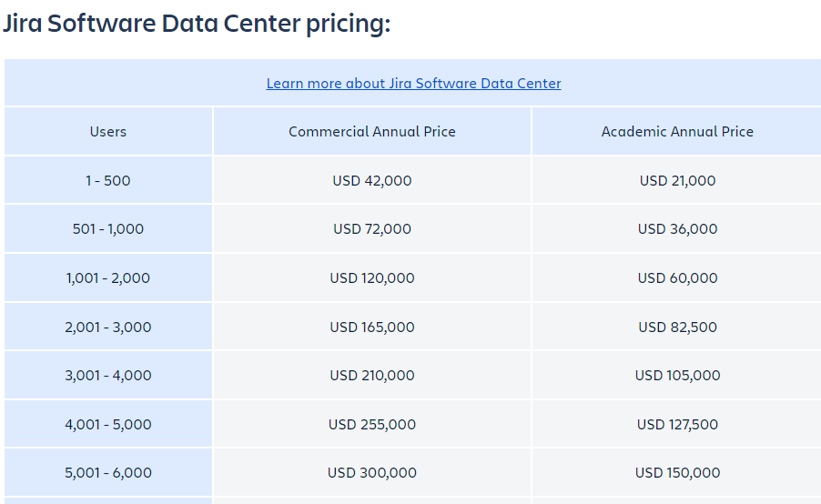Select the 3,001 - 4,000 users tier

(108, 376)
